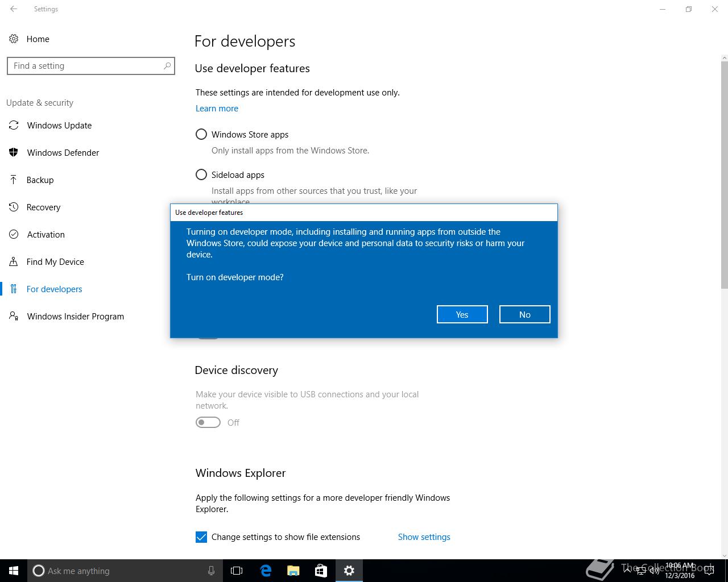Toggle the Device discovery switch
Screen dimensions: 728x582
[x=208, y=422]
